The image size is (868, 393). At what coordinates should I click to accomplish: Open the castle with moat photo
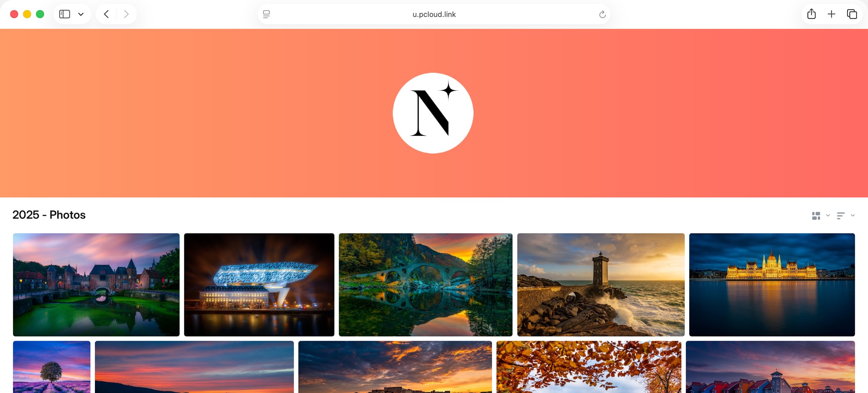pyautogui.click(x=96, y=285)
